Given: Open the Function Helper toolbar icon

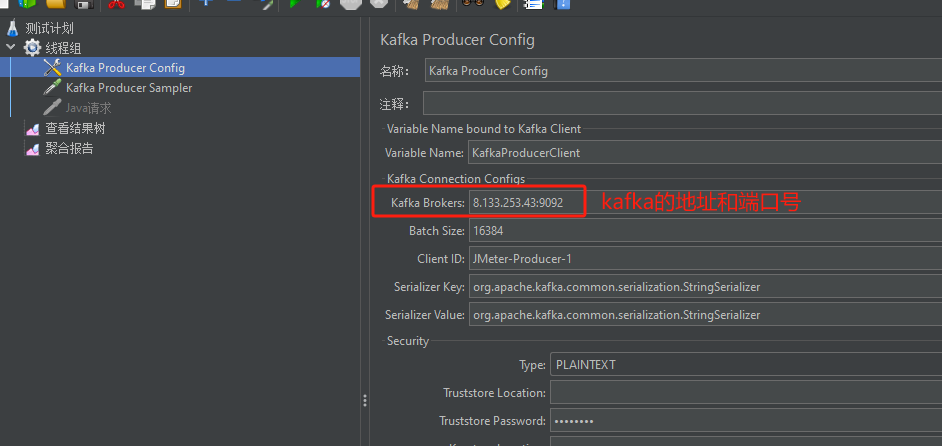Looking at the screenshot, I should [x=532, y=3].
